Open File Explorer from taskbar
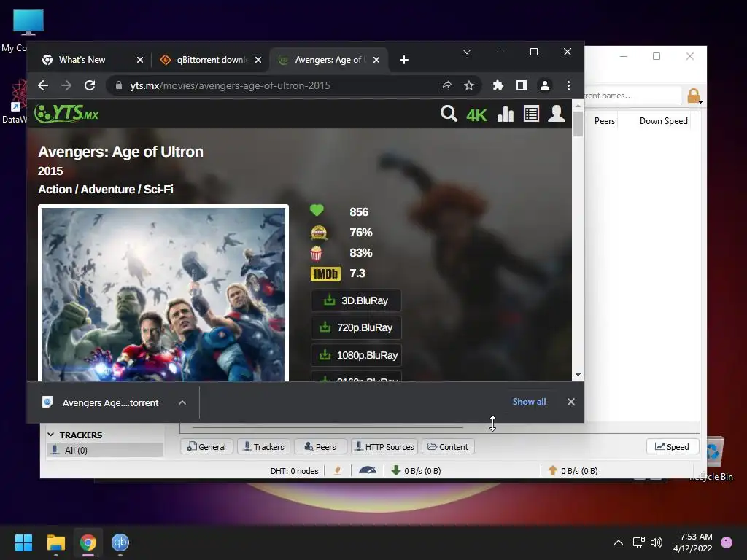This screenshot has height=560, width=747. [55, 542]
